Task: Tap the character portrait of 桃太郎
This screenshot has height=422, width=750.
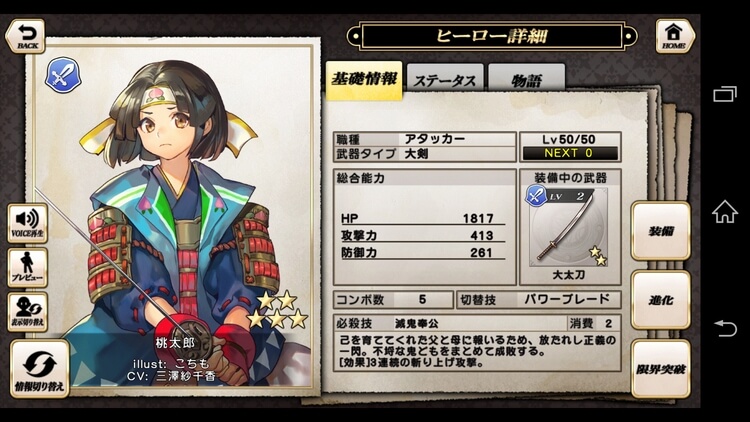Action: [x=173, y=215]
